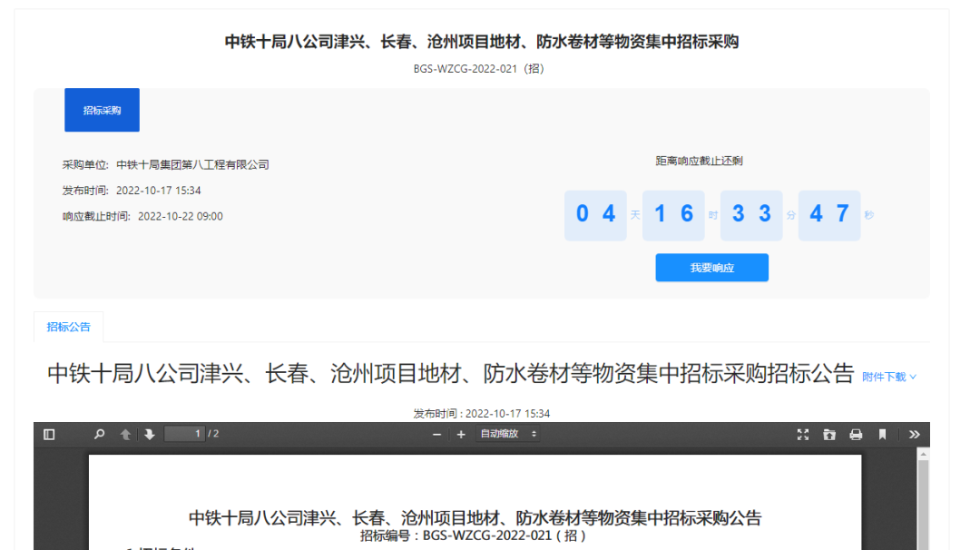This screenshot has height=550, width=980.
Task: Click the 招标采购 blue badge
Action: point(102,110)
